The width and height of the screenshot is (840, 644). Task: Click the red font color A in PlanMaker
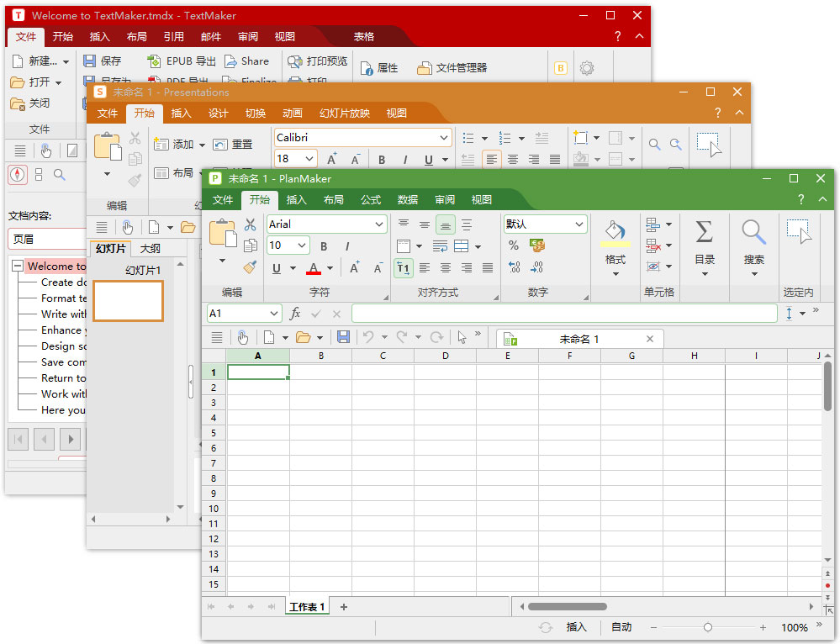tap(314, 268)
